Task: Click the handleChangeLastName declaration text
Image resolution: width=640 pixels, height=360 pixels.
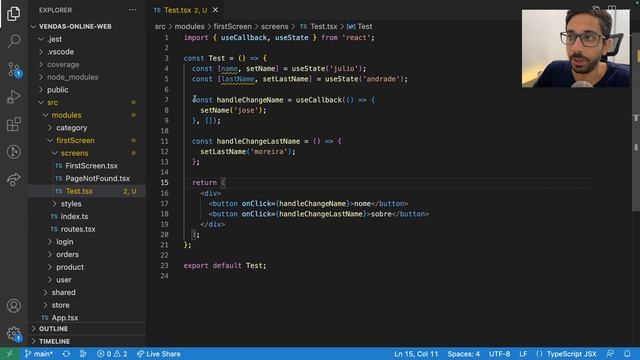Action: pos(258,141)
